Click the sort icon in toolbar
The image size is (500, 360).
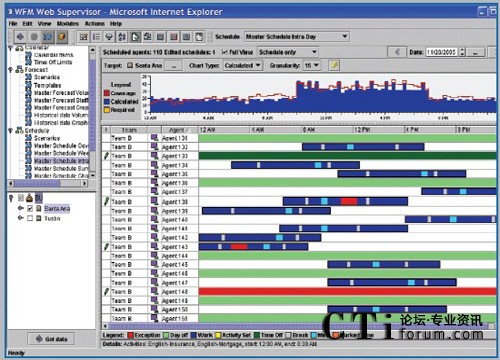122,37
